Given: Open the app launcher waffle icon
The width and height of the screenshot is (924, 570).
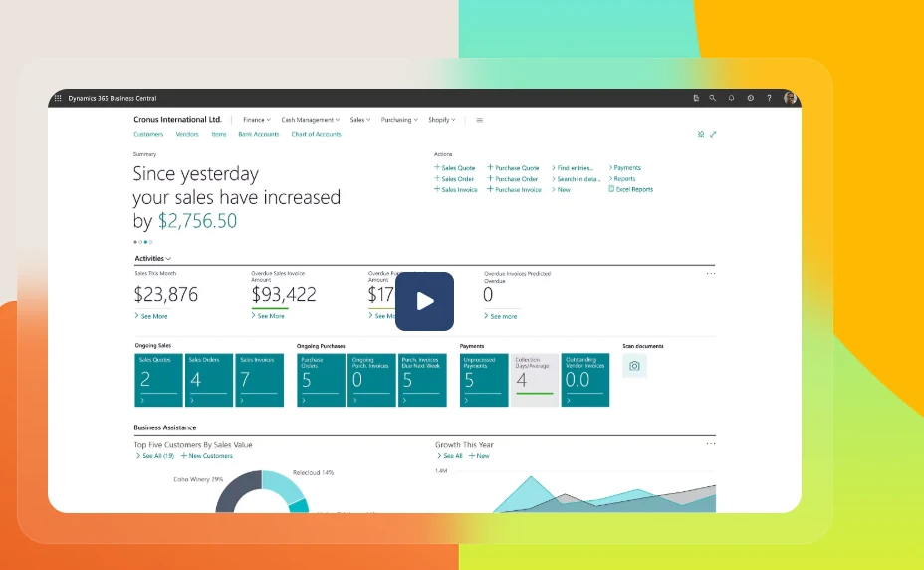Looking at the screenshot, I should (x=58, y=98).
